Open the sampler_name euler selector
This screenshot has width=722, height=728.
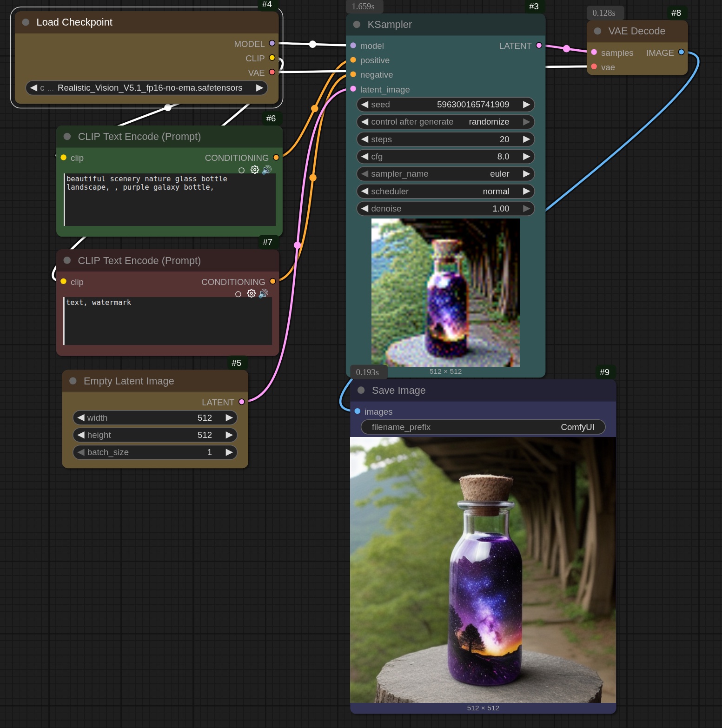coord(445,174)
